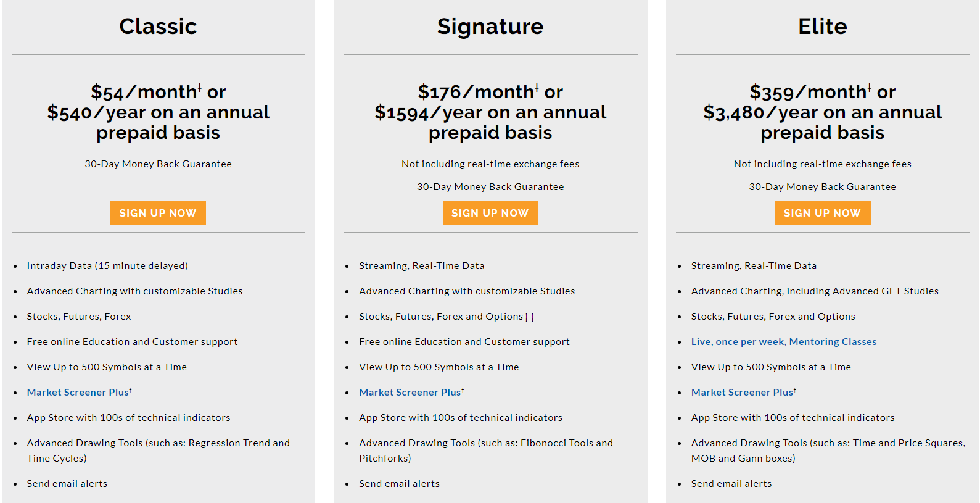Click the Classic plan heading
This screenshot has height=503, width=980.
pyautogui.click(x=158, y=27)
